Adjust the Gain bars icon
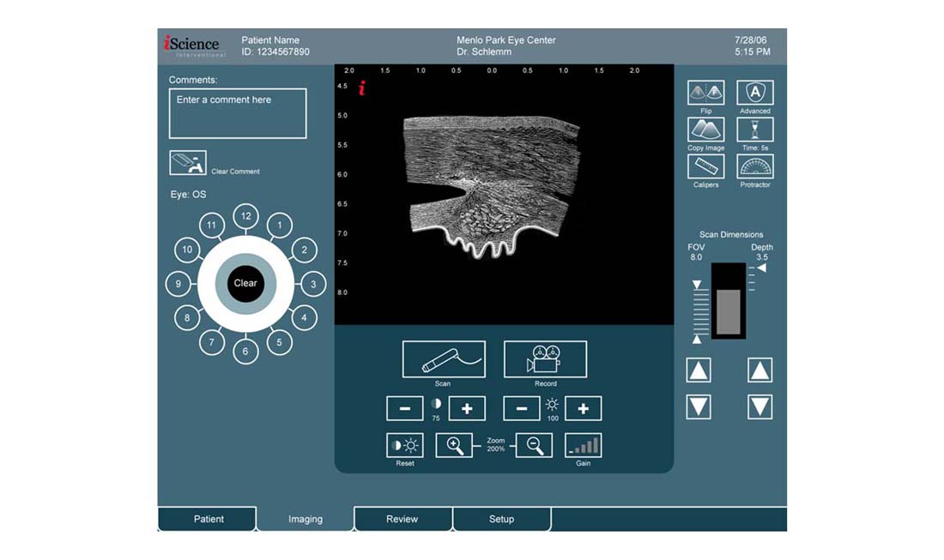This screenshot has width=944, height=560. pos(583,446)
